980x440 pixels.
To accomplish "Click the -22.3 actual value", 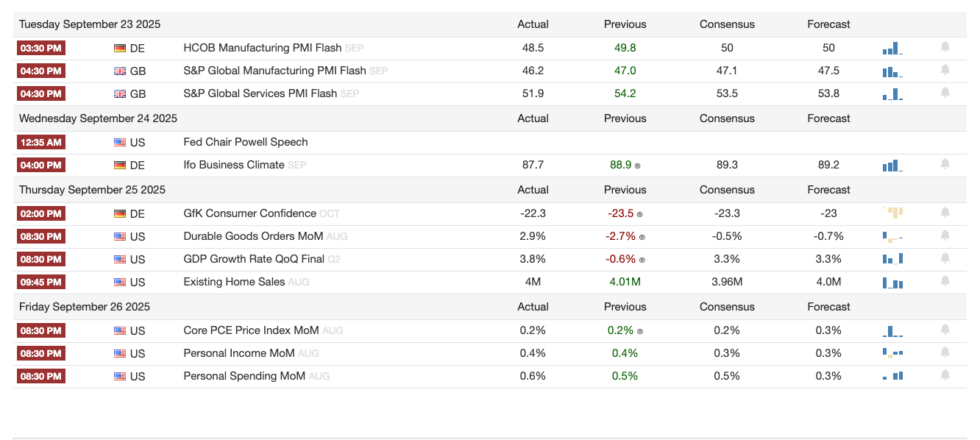I will click(x=533, y=213).
